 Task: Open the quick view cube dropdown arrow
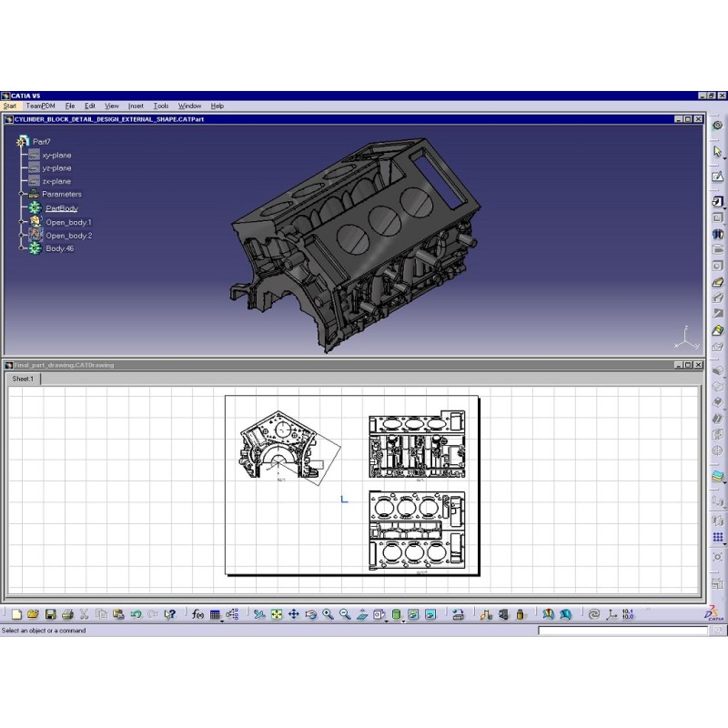[386, 621]
